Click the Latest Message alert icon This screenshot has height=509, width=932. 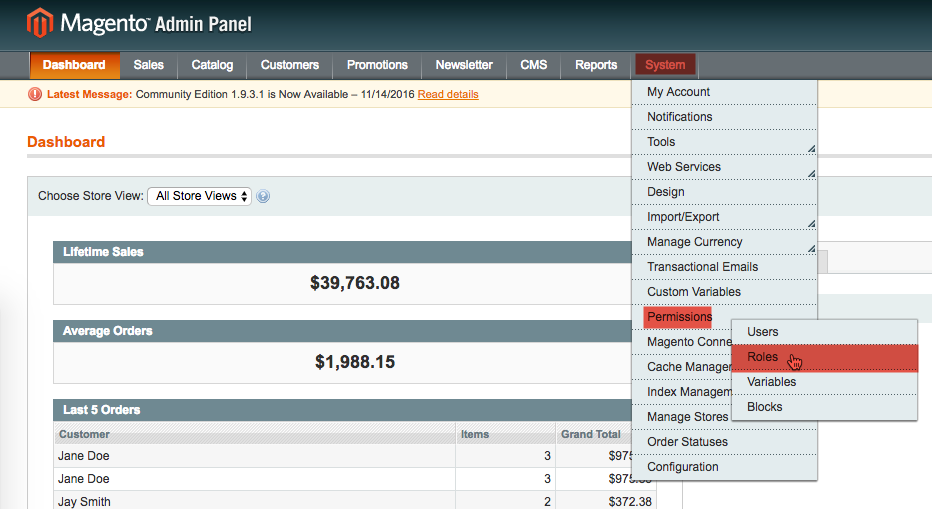[35, 94]
